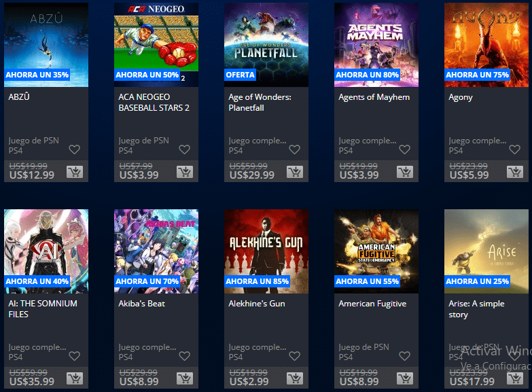Viewport: 532px width, 392px height.
Task: Open the Arise: A simple story title
Action: coord(476,309)
